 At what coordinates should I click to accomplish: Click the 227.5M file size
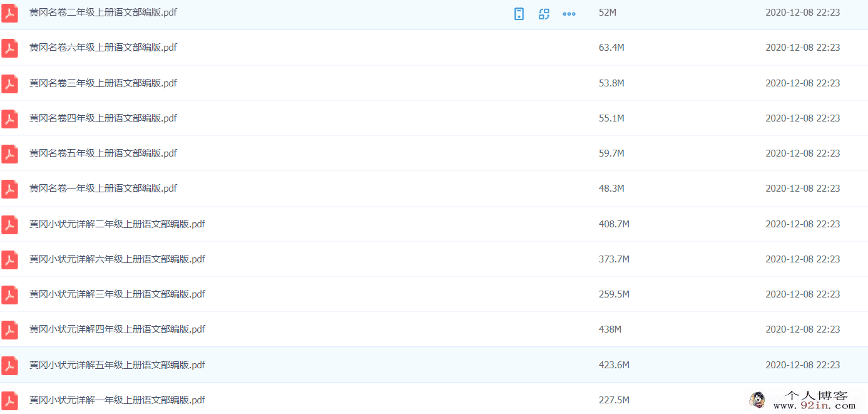[614, 400]
